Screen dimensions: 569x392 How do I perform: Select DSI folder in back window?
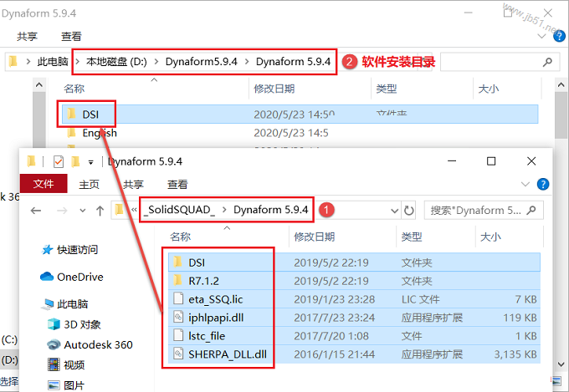coord(300,115)
